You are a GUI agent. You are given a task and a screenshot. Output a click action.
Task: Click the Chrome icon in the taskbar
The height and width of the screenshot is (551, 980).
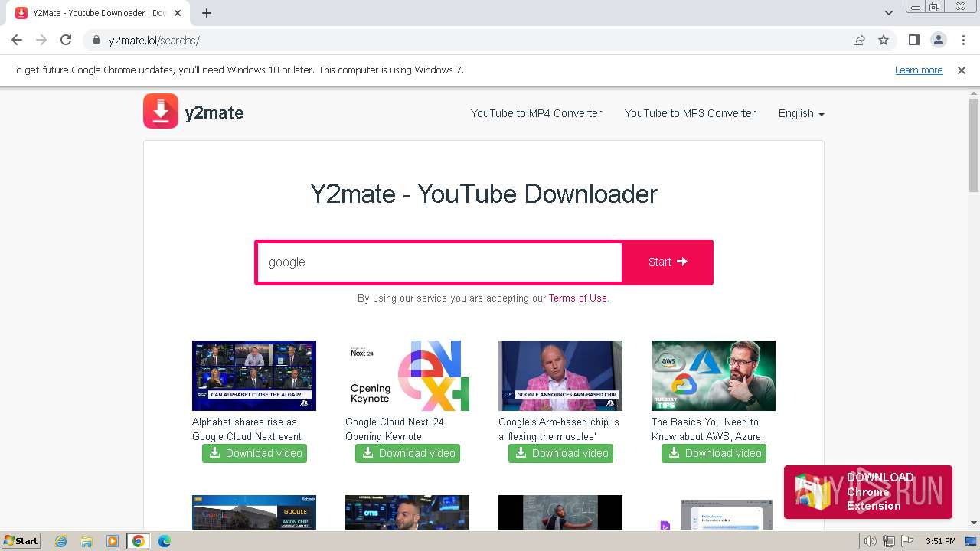[x=139, y=541]
